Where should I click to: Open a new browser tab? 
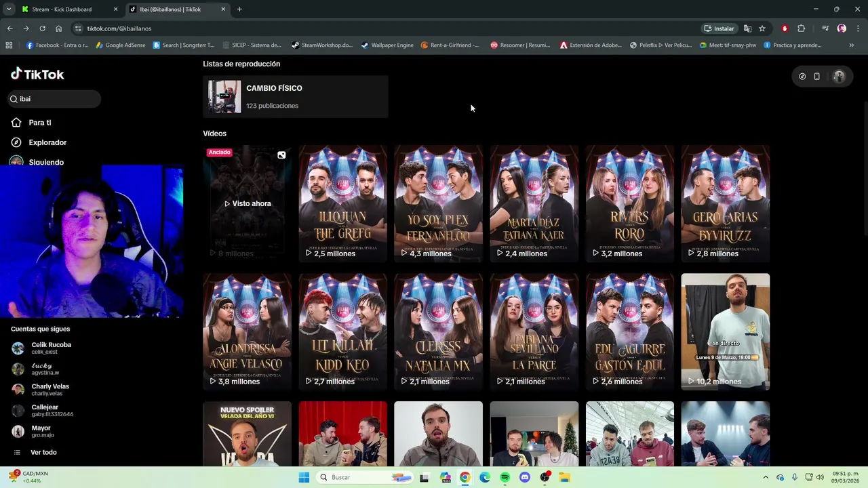coord(239,9)
